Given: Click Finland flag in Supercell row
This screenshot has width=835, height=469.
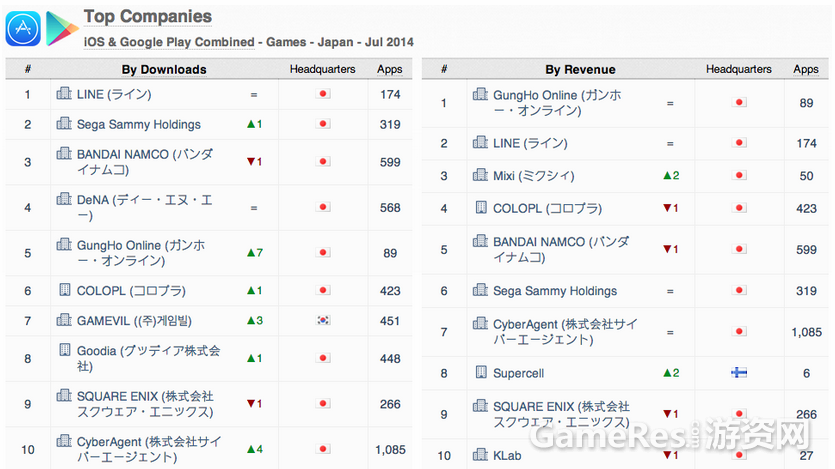Looking at the screenshot, I should [739, 373].
